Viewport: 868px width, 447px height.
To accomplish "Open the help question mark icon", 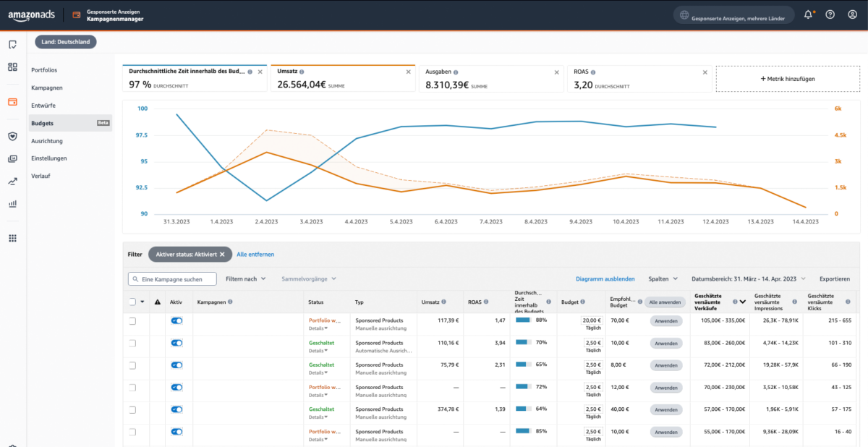I will tap(830, 14).
